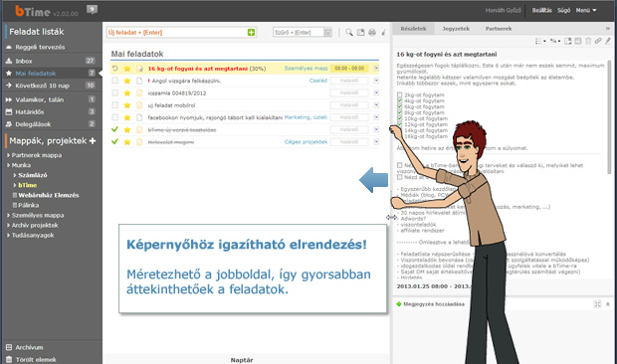Image resolution: width=617 pixels, height=364 pixels.
Task: Tick the 2kg-ot fogytam checkbox
Action: coord(400,94)
